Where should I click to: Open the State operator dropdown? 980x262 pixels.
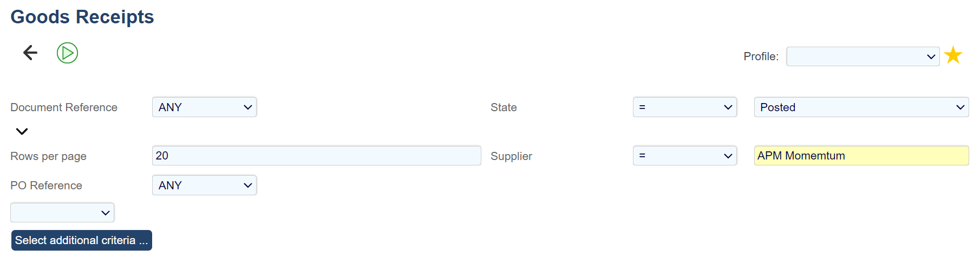pos(684,107)
